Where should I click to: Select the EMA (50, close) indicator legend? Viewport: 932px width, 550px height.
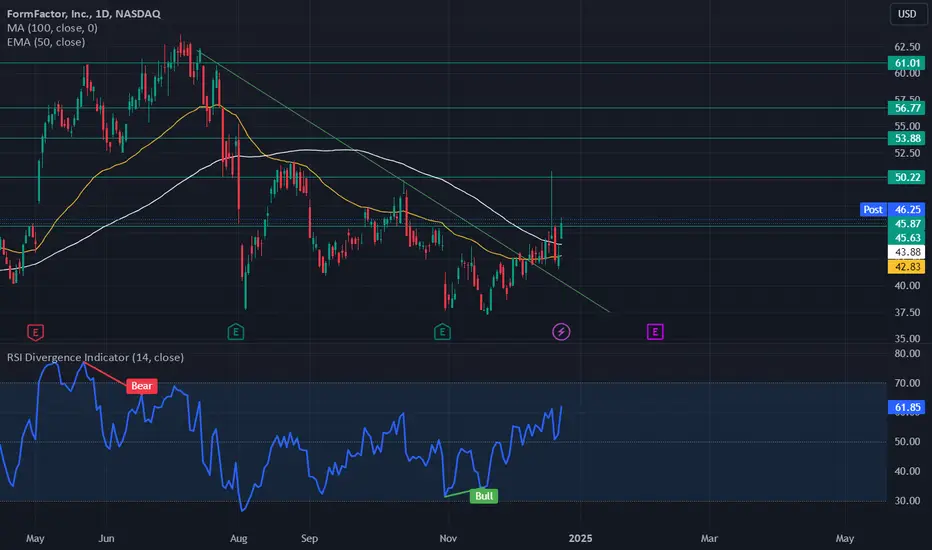coord(46,42)
